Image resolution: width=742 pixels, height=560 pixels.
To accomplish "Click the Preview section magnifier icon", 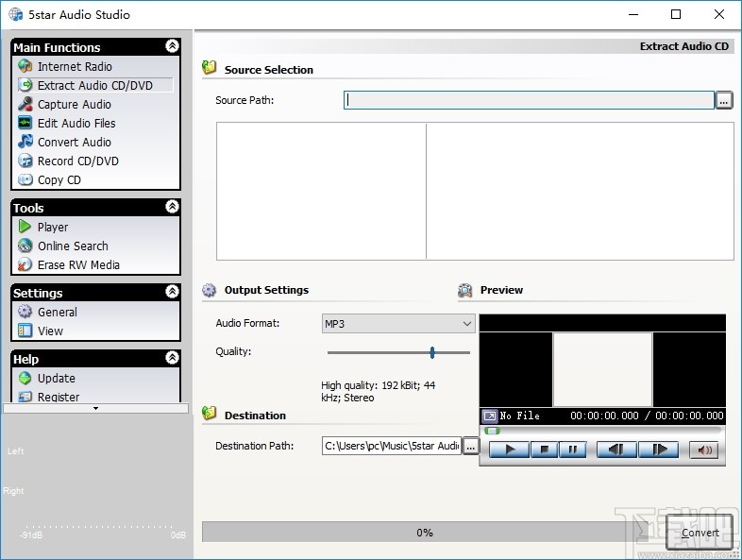I will (464, 290).
